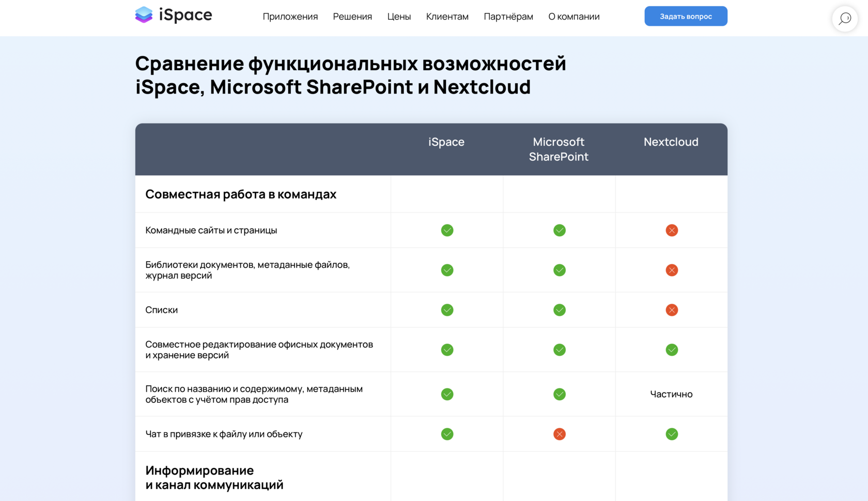Click SharePoint checkmark for Командные сайты и страницы
The height and width of the screenshot is (501, 868).
click(x=559, y=230)
